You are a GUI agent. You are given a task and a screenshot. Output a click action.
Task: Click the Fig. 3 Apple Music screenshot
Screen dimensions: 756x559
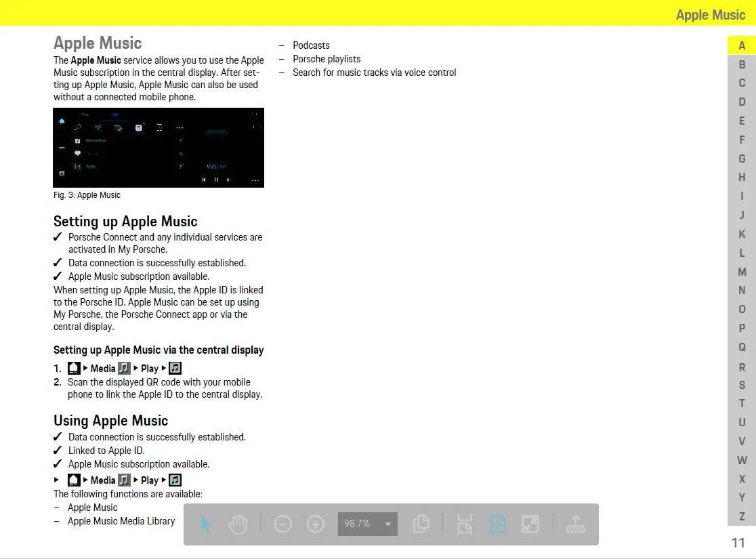[x=158, y=148]
